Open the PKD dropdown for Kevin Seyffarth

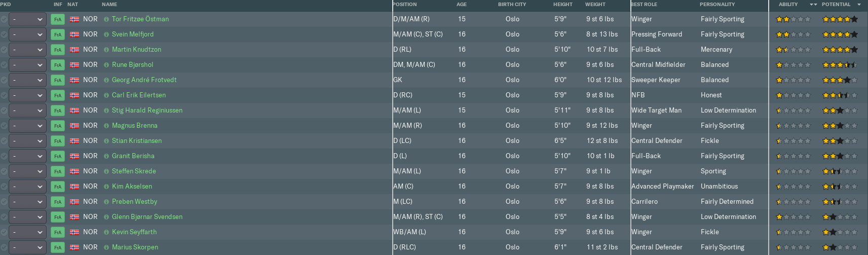click(x=28, y=232)
